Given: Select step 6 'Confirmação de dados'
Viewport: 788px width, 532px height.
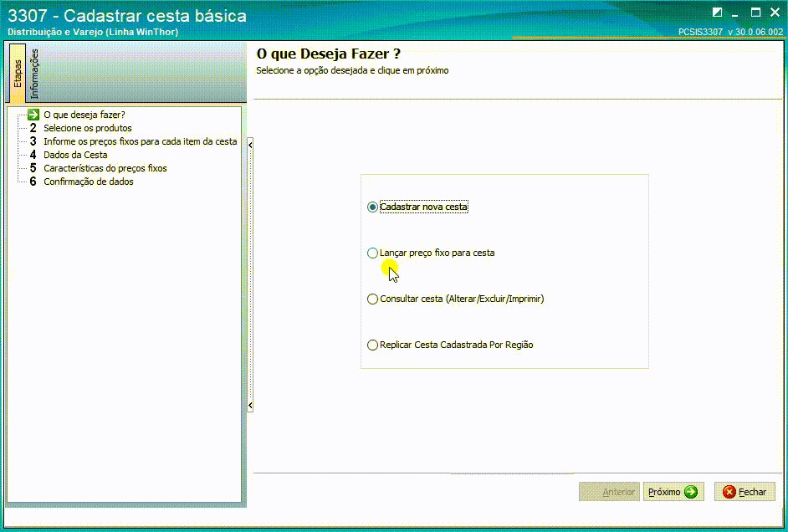Looking at the screenshot, I should click(89, 182).
